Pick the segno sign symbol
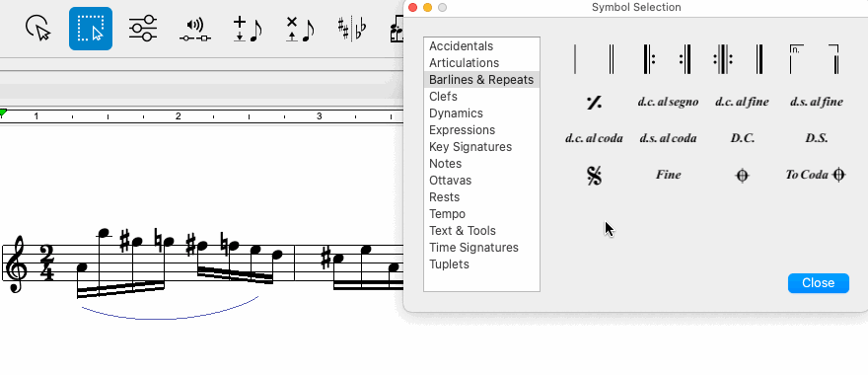This screenshot has height=375, width=868. [594, 176]
